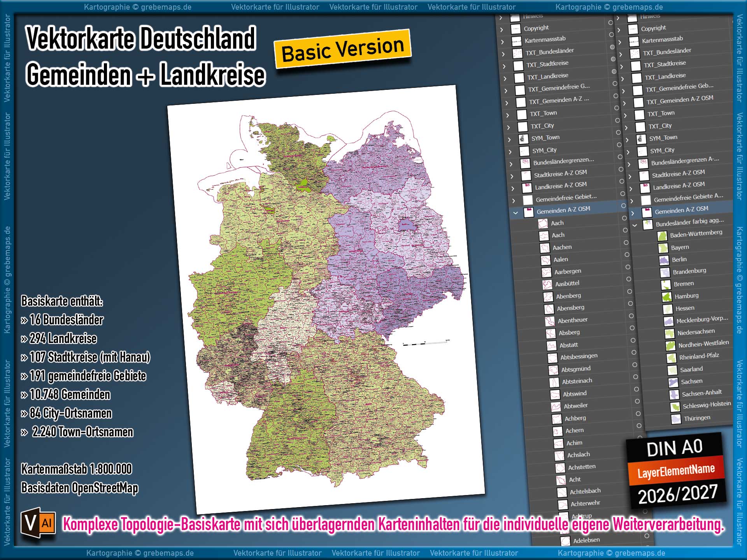
Task: Collapse the Bundesländer farbig agg... layer
Action: coord(635,225)
